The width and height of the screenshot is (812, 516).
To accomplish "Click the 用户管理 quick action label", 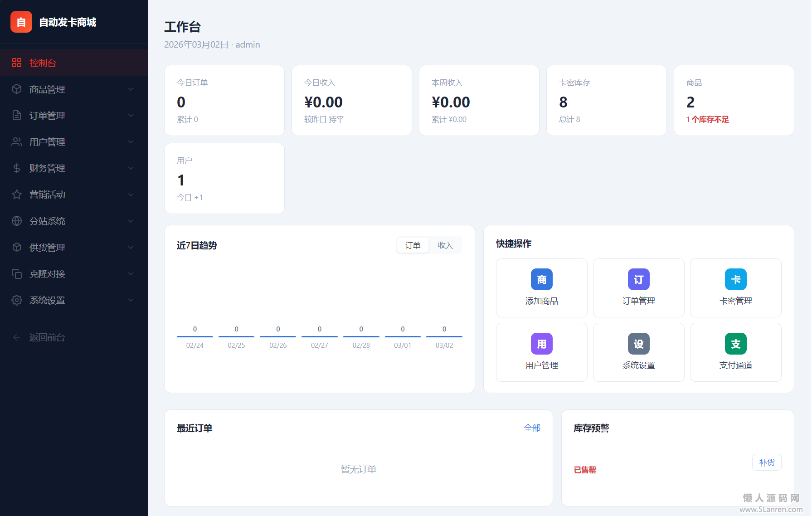I will point(542,365).
